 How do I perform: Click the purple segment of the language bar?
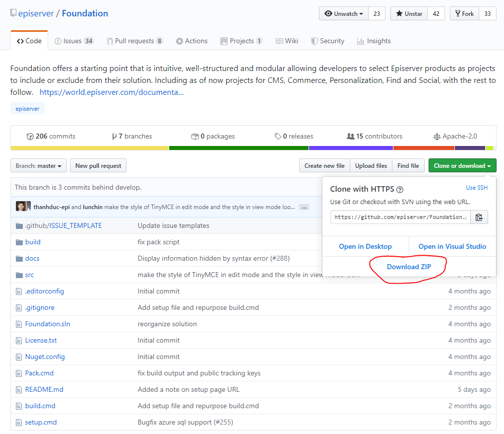tap(351, 148)
